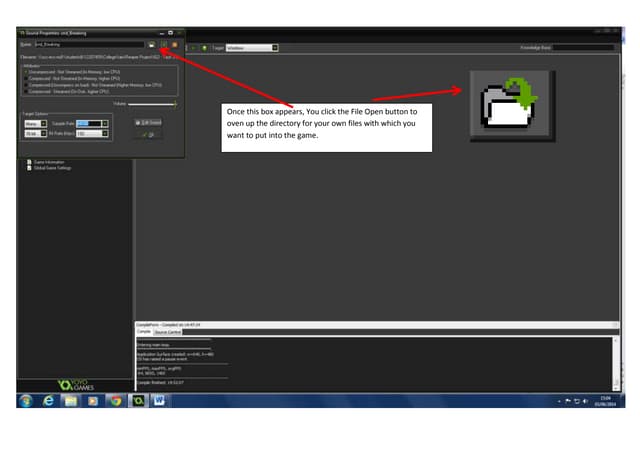640x453 pixels.
Task: Switch to the Compile tab
Action: pos(143,332)
